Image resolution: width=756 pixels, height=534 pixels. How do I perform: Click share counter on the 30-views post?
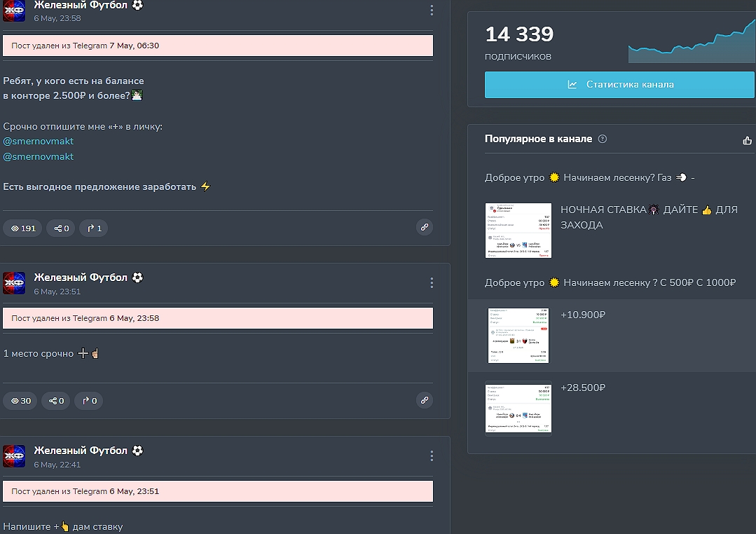56,401
